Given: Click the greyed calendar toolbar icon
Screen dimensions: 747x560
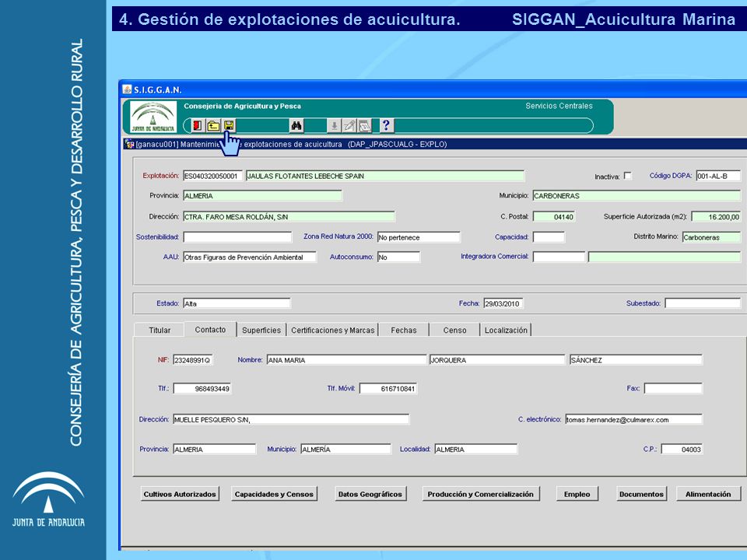Looking at the screenshot, I should pyautogui.click(x=364, y=126).
